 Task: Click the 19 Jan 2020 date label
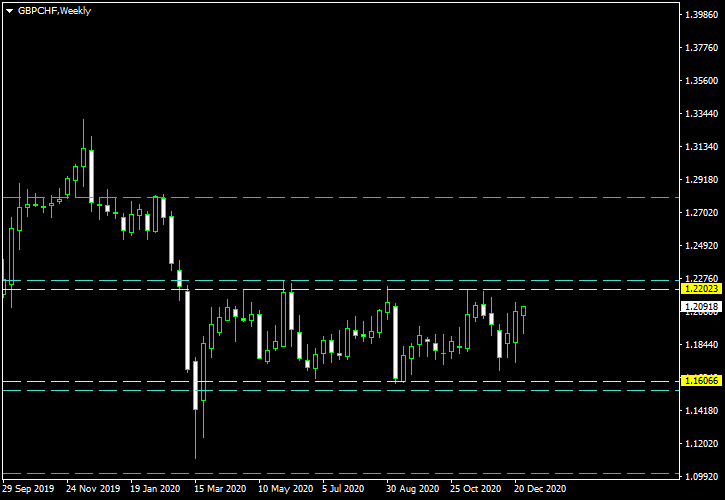(x=155, y=488)
